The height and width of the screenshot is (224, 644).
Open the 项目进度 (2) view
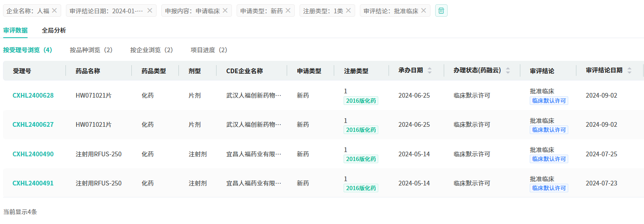click(x=209, y=50)
